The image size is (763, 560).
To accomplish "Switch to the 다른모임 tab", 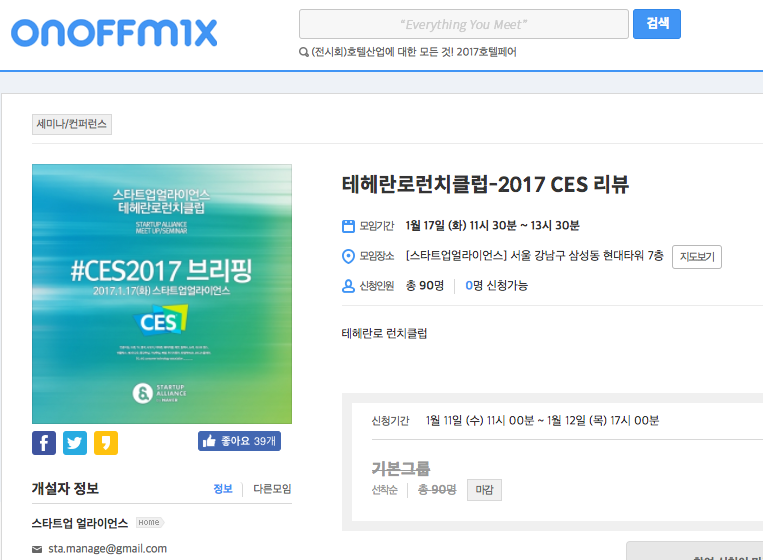I will coord(271,489).
